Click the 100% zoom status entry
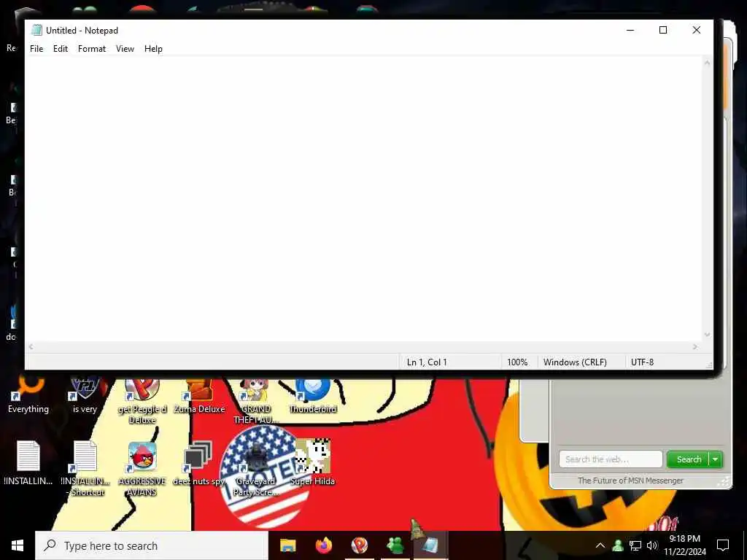 [x=517, y=362]
